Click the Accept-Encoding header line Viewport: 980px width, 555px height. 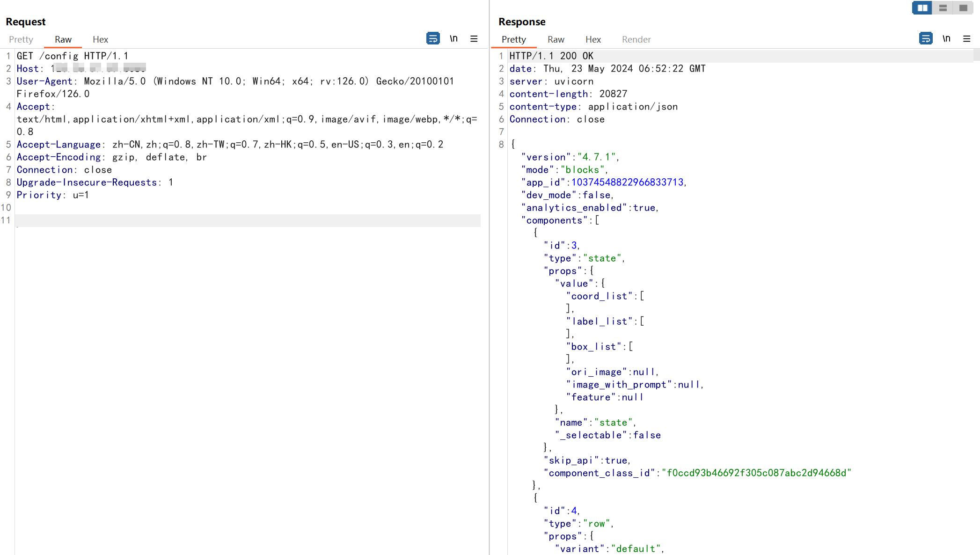pyautogui.click(x=111, y=157)
